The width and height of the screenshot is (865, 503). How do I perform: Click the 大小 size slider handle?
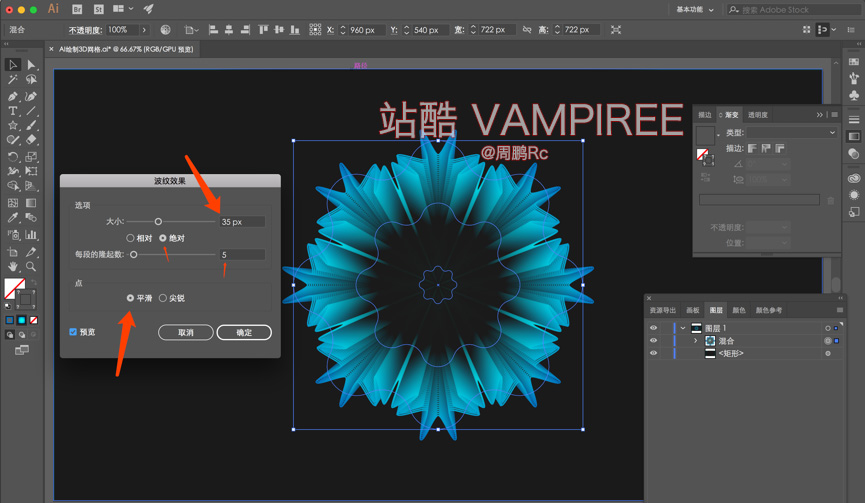tap(158, 221)
